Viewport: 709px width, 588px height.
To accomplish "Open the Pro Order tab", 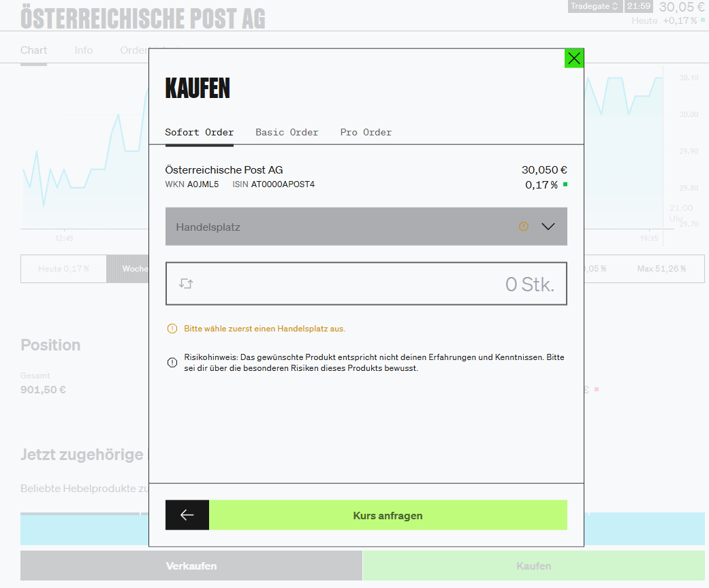I will (366, 132).
